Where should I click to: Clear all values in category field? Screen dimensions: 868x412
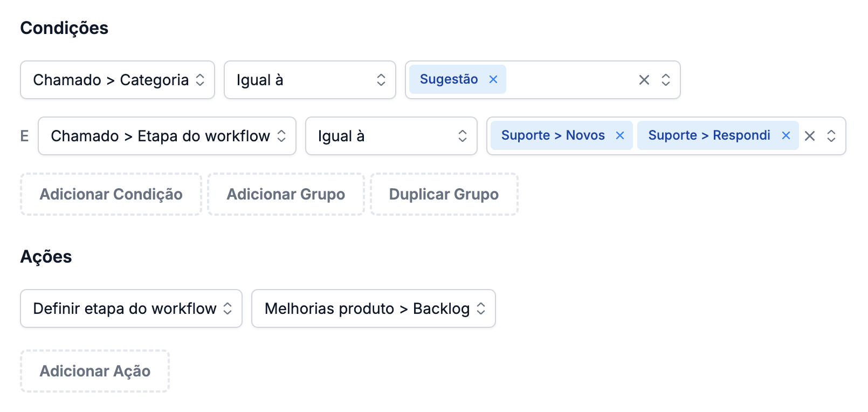click(644, 80)
